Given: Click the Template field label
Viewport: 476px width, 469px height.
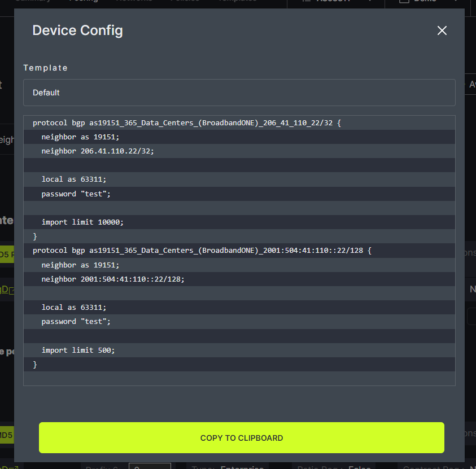Looking at the screenshot, I should pyautogui.click(x=45, y=68).
